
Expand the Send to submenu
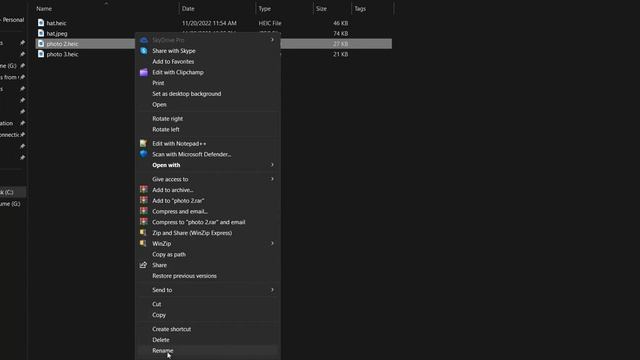click(x=272, y=290)
